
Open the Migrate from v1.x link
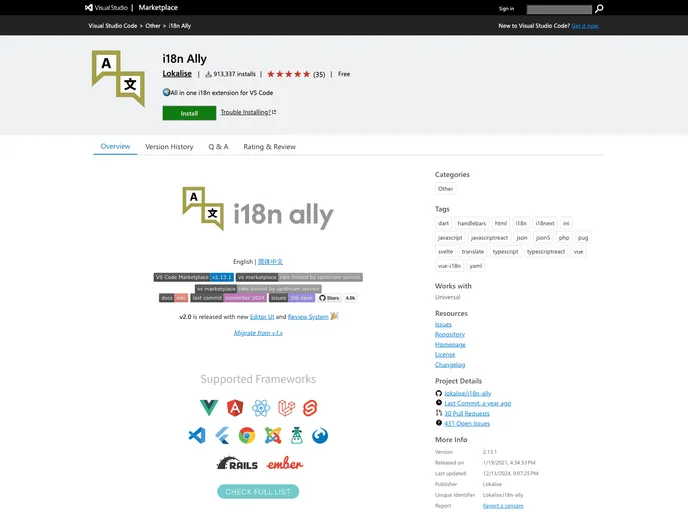click(x=258, y=333)
